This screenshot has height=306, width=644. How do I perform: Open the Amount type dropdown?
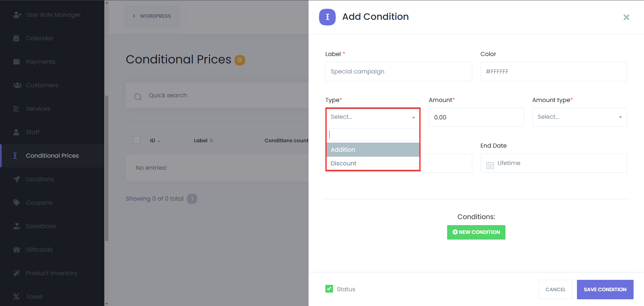tap(579, 117)
